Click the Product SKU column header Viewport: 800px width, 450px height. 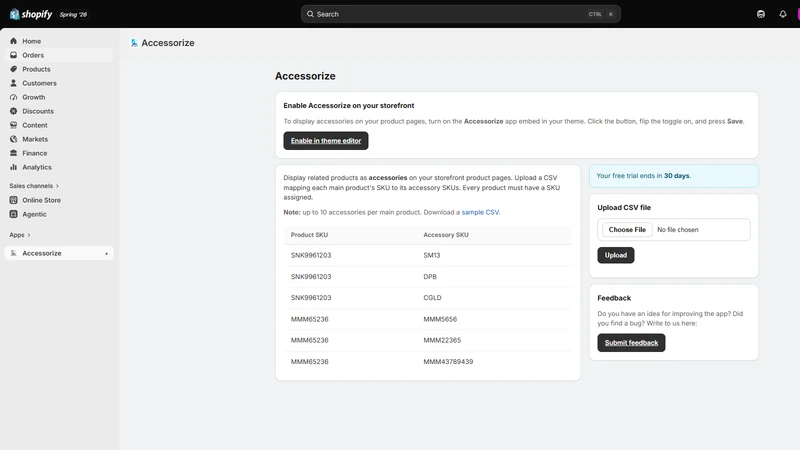pos(309,235)
